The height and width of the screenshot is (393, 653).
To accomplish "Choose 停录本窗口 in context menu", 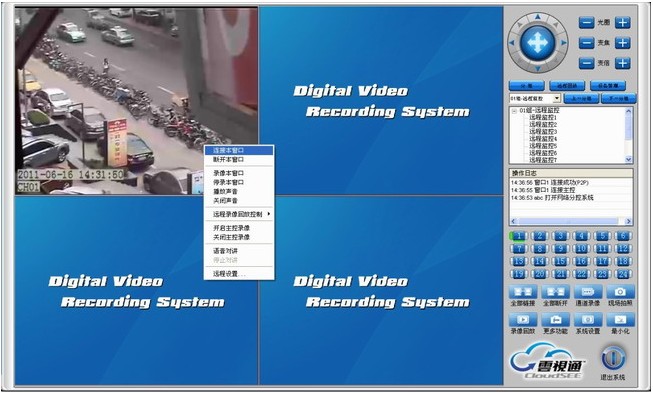I will click(x=239, y=182).
